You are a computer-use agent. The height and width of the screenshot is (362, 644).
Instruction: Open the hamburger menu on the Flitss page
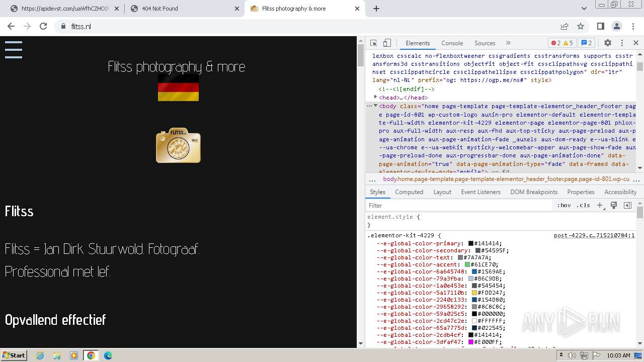(14, 50)
